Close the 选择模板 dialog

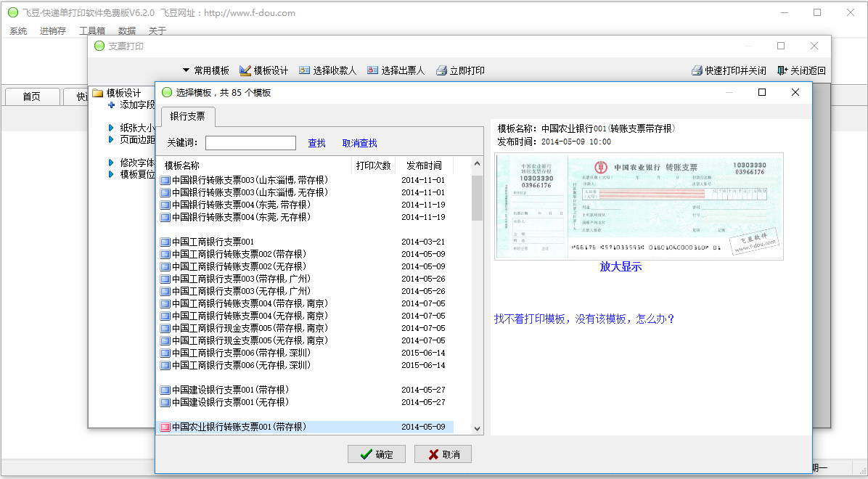tap(795, 92)
